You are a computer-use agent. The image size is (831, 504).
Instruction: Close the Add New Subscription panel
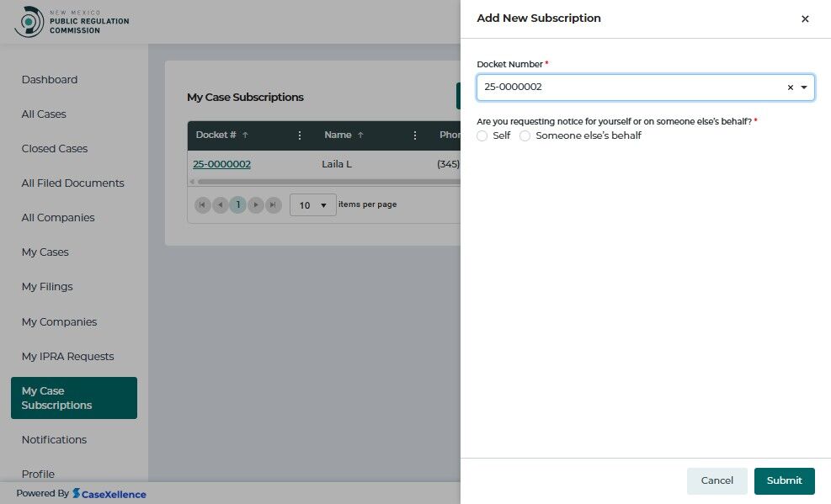pyautogui.click(x=805, y=19)
